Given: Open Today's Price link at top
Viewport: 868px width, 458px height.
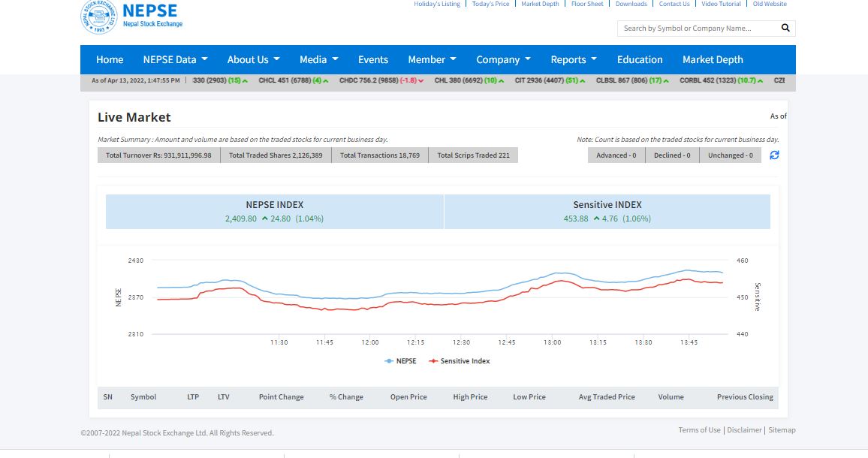Looking at the screenshot, I should point(490,4).
